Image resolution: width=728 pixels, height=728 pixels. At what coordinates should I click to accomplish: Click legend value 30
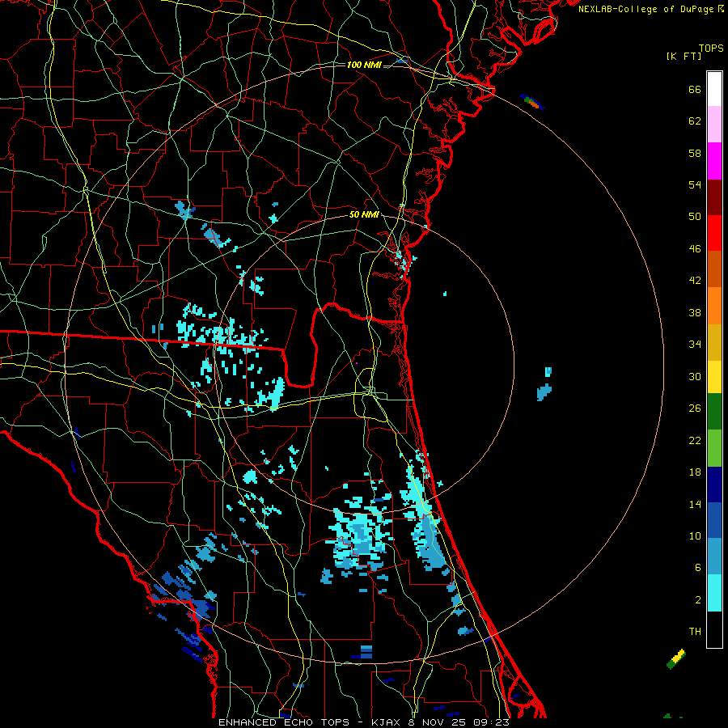coord(695,376)
